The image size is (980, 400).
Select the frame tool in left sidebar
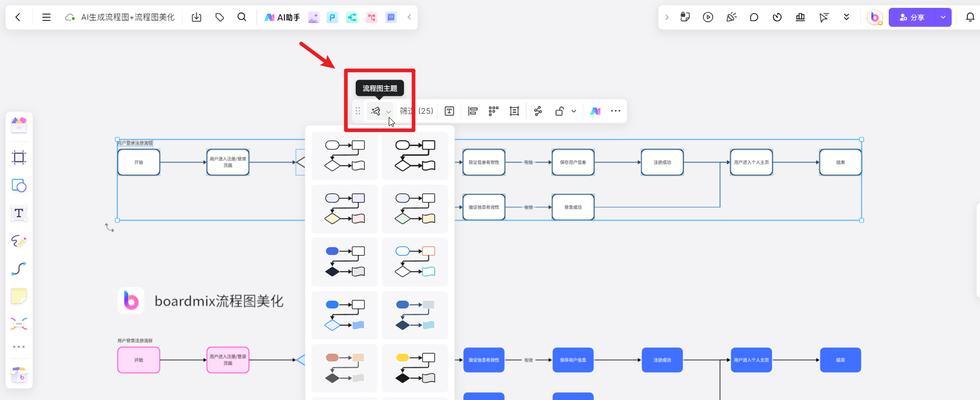point(19,157)
